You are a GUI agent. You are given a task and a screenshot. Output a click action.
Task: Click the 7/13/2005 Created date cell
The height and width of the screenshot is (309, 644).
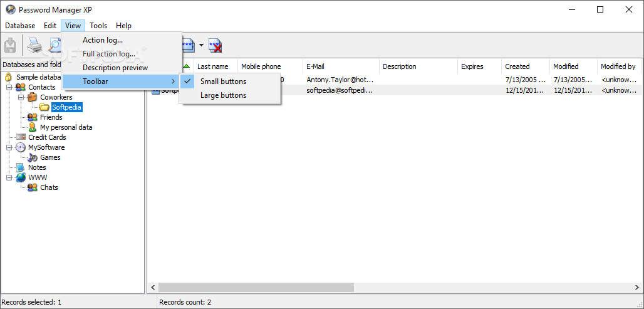click(x=526, y=80)
